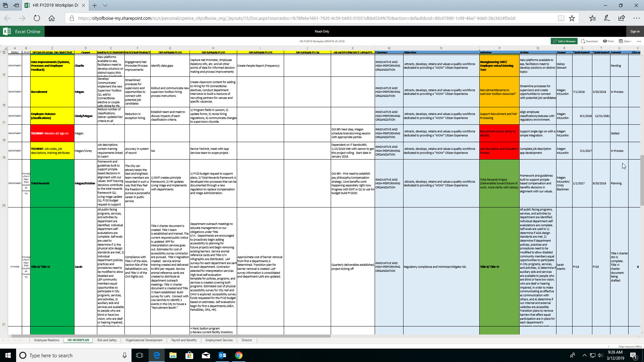
Task: Click the Edit in Browser button
Action: 564,41
